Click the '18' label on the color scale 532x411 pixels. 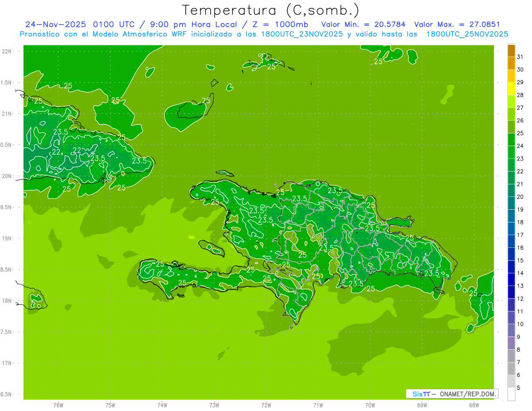tap(520, 222)
